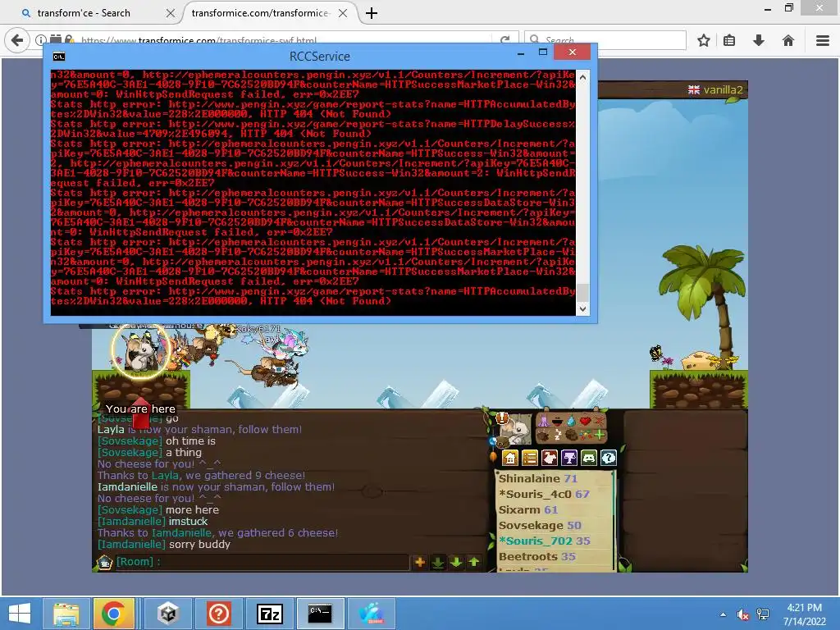The image size is (840, 630).
Task: Open the RCCService window system menu icon
Action: point(59,57)
